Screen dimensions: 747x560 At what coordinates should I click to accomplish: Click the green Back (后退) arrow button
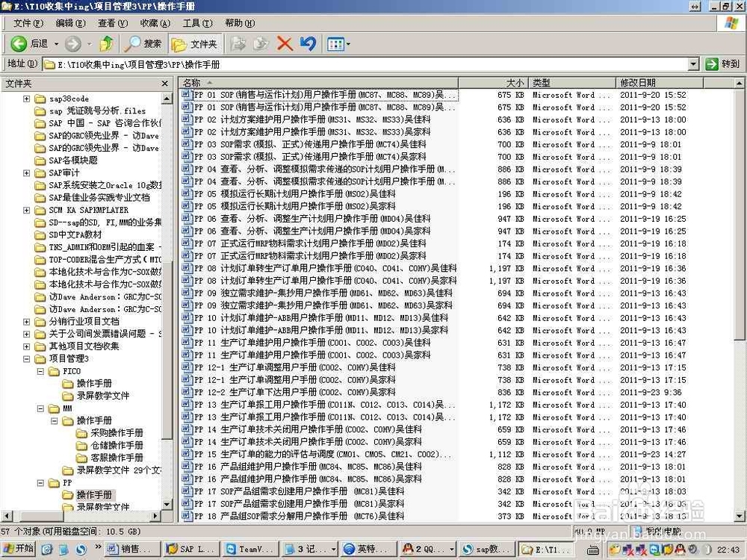pos(19,44)
